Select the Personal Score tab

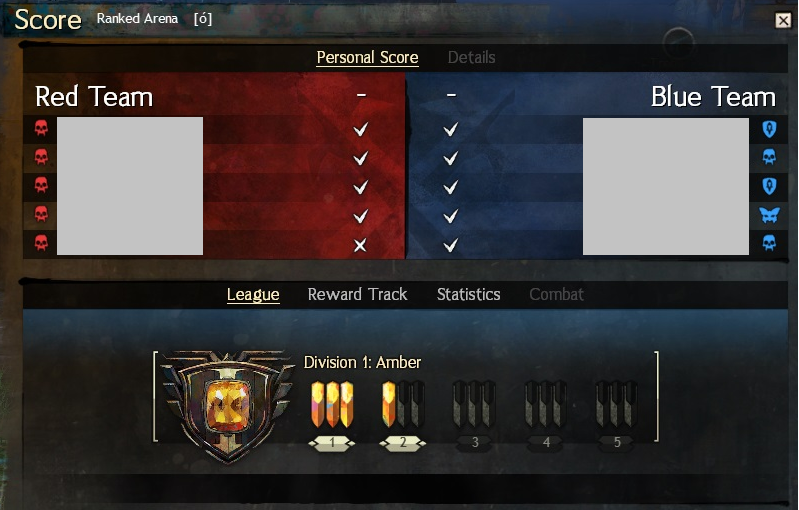coord(367,58)
